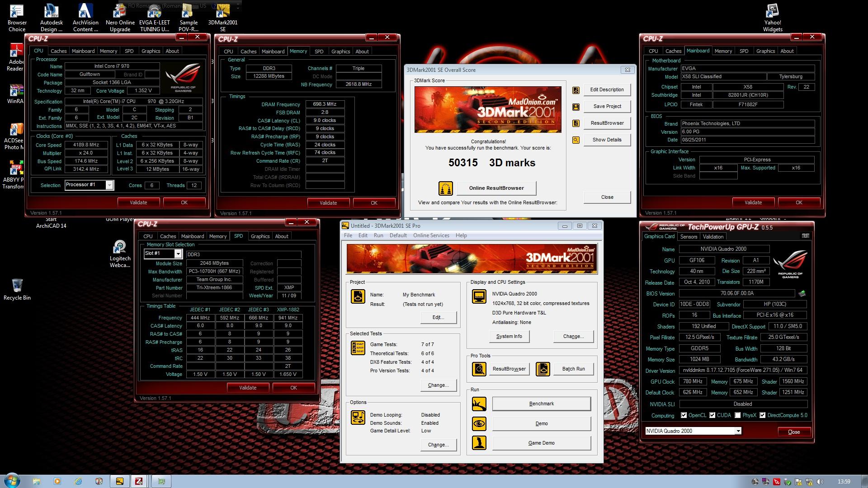Click the system clock showing 13:59
The image size is (868, 488).
tap(844, 482)
